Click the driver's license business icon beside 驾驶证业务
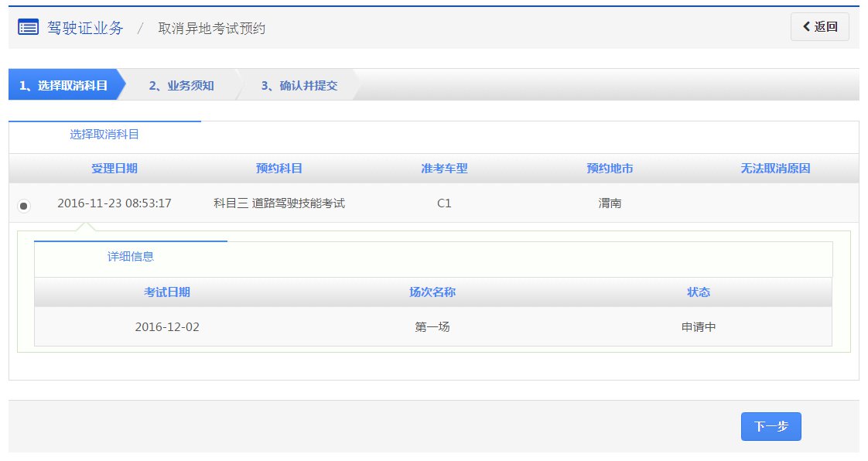Viewport: 868px width, 461px height. click(27, 26)
